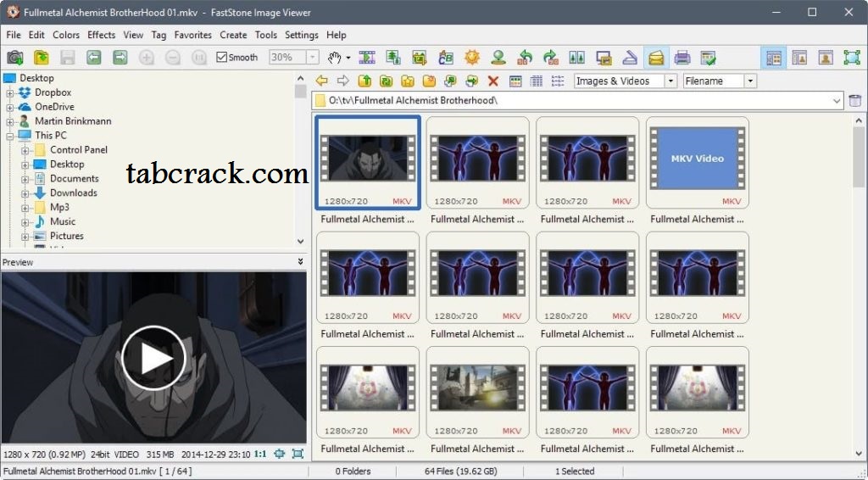Open the favorites star folder icon
Screen dimensions: 868x480
pos(408,81)
